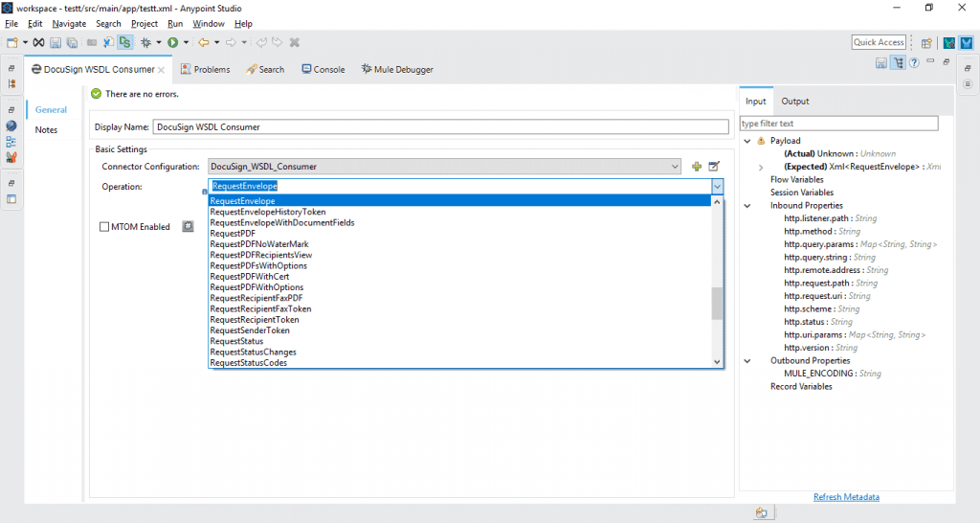980x523 pixels.
Task: Click the highlighted DS toolbar icon
Action: pyautogui.click(x=125, y=42)
